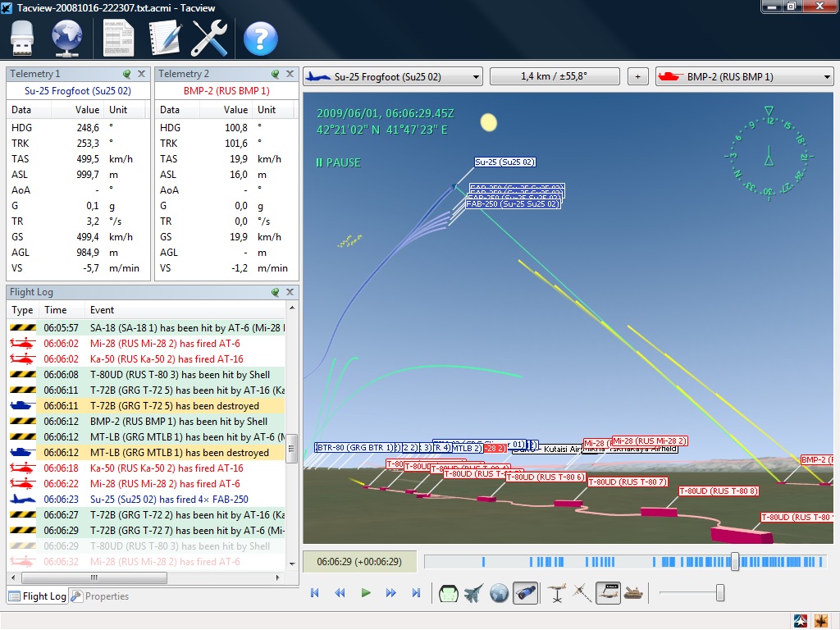Open the notepad with pen icon
Image resolution: width=840 pixels, height=630 pixels.
click(x=164, y=38)
